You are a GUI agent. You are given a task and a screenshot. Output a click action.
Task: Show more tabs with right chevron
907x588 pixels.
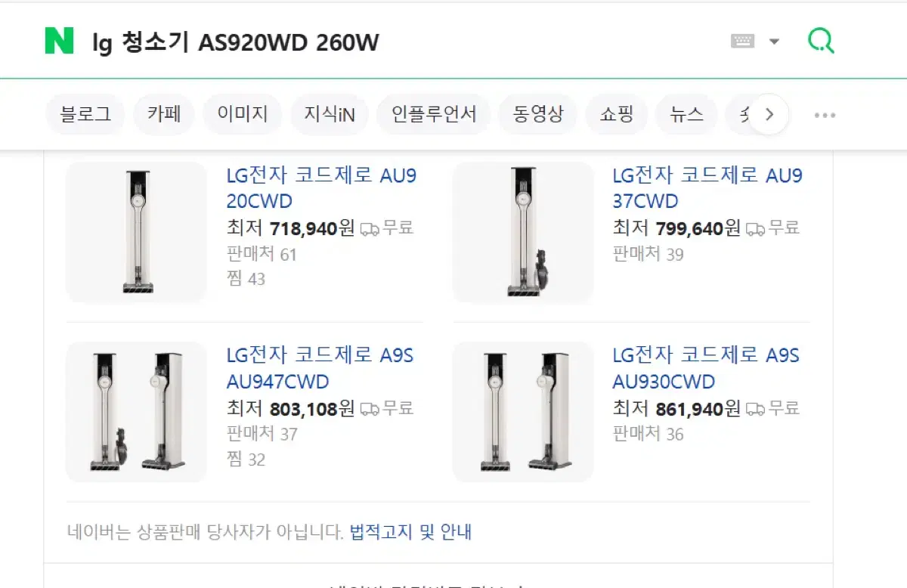click(769, 115)
